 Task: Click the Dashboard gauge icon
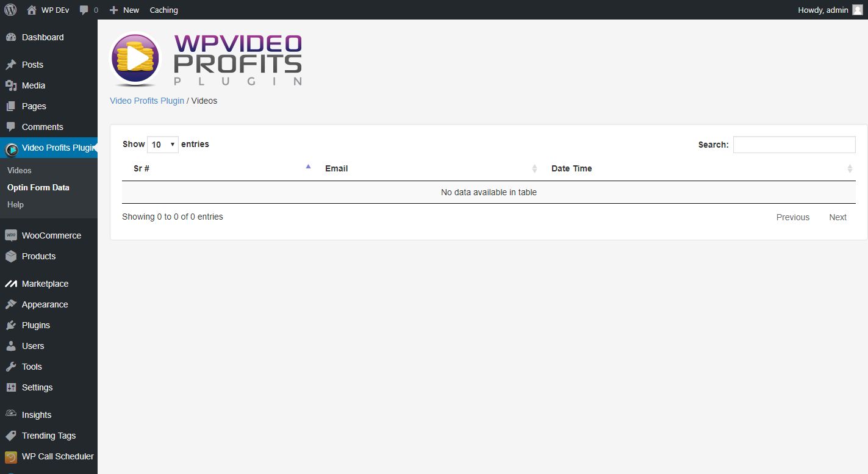point(11,37)
